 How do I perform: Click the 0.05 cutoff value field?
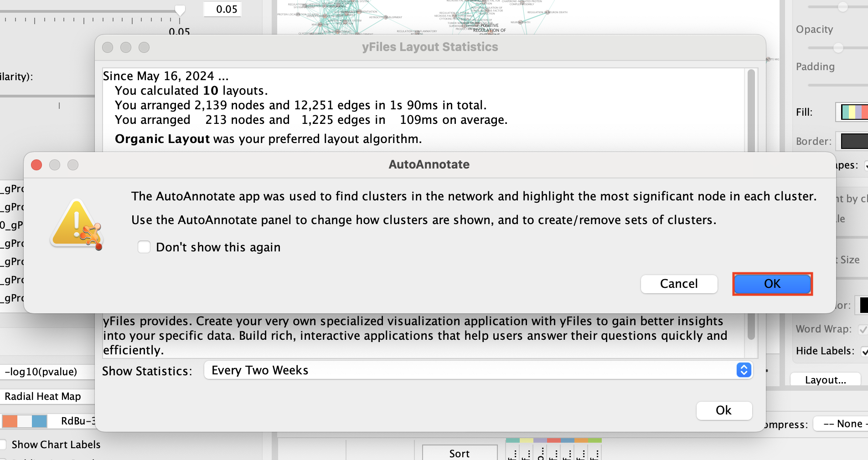point(222,9)
